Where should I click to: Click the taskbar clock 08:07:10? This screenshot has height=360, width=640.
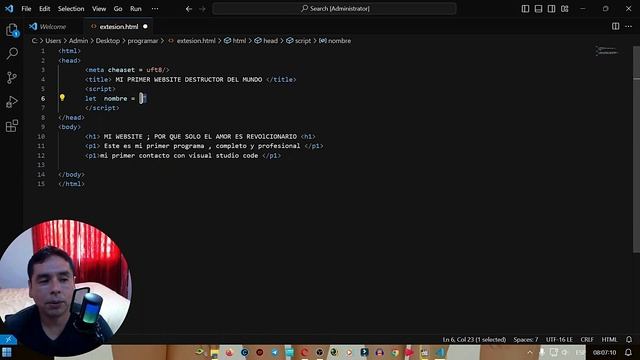coord(604,352)
